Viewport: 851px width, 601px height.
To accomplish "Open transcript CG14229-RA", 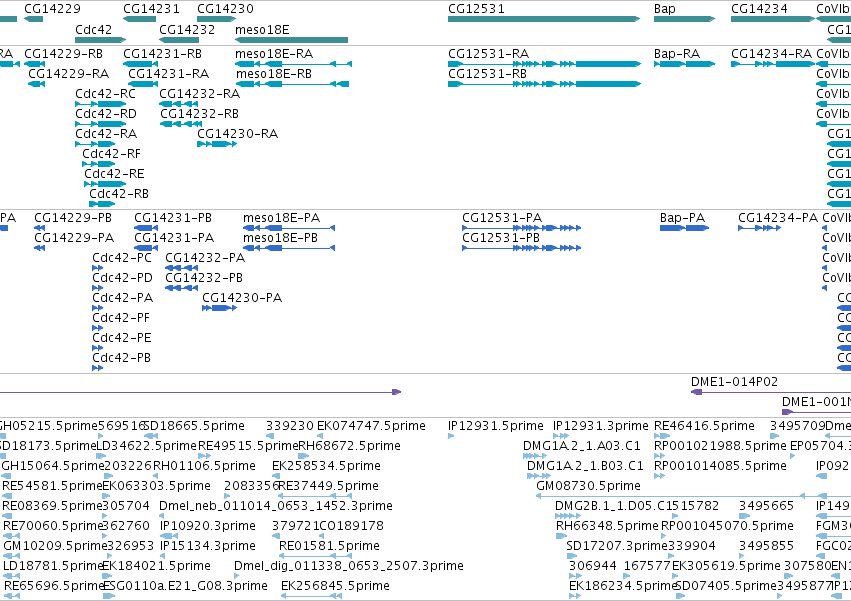I will pos(68,74).
